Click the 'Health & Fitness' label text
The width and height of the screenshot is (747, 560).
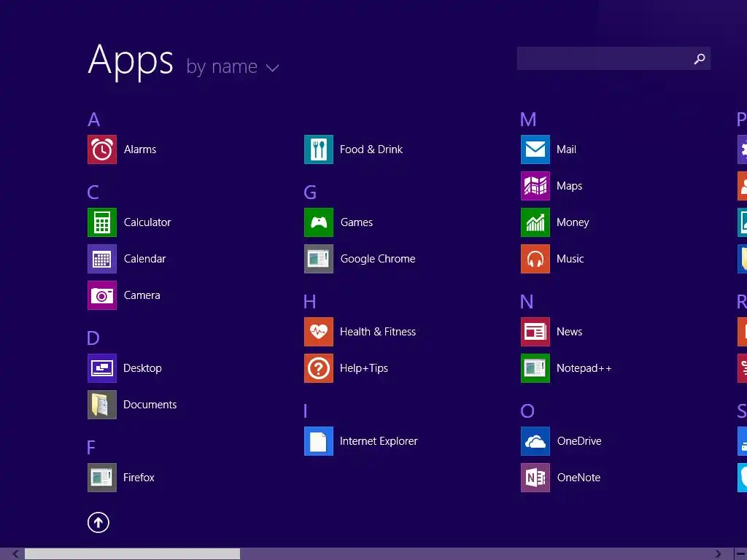coord(378,332)
